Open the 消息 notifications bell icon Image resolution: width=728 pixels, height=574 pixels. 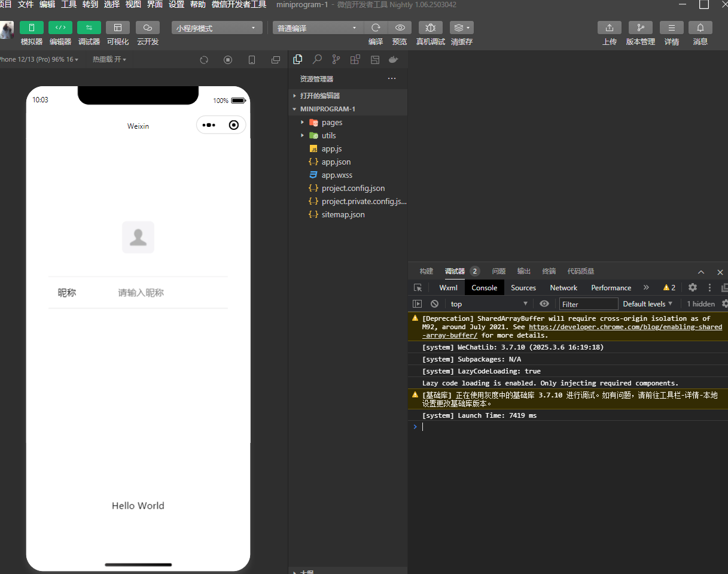(700, 28)
